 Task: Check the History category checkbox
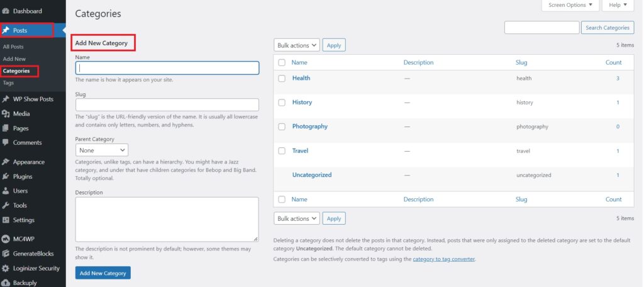(x=282, y=103)
